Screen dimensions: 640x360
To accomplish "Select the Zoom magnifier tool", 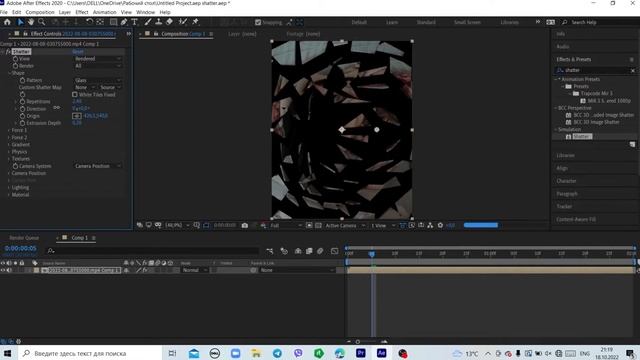I will point(41,22).
